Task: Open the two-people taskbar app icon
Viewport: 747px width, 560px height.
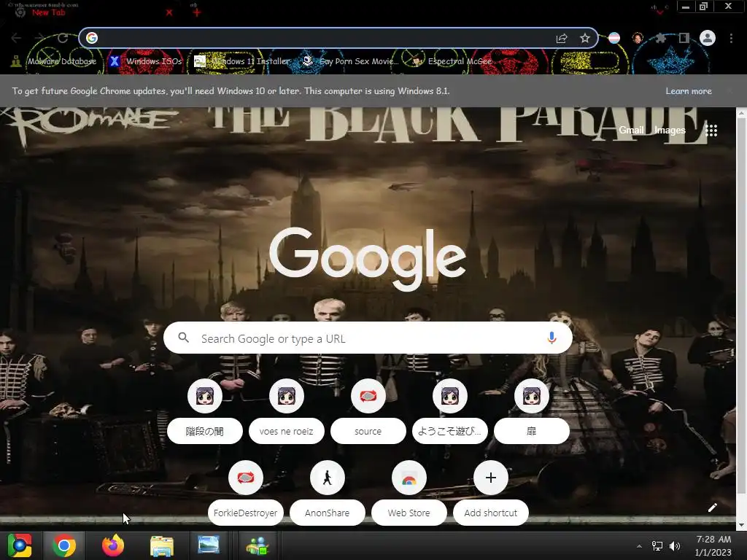Action: tap(258, 545)
